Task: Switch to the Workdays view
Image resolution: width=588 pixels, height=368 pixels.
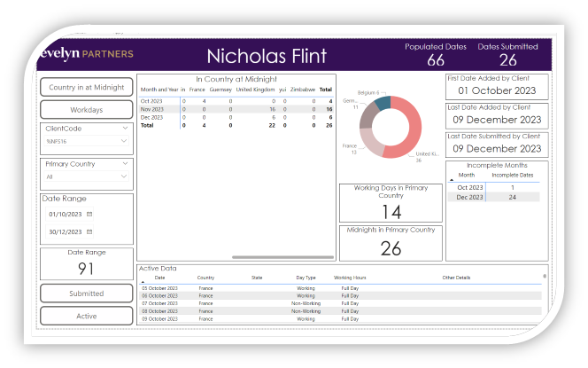Action: tap(86, 110)
